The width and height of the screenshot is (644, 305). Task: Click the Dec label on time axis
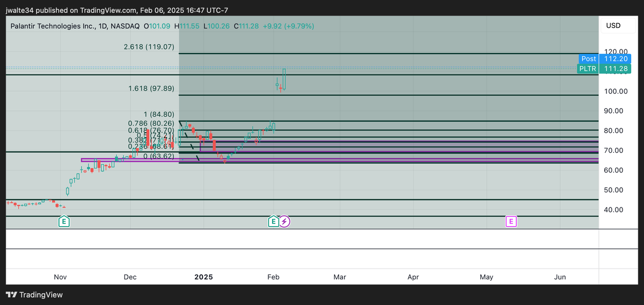click(130, 277)
